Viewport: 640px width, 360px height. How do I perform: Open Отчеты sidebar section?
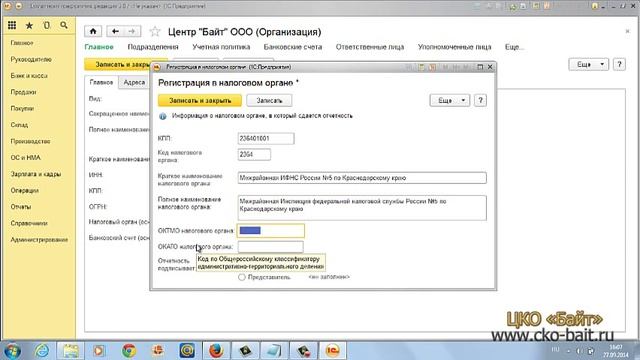tap(21, 207)
